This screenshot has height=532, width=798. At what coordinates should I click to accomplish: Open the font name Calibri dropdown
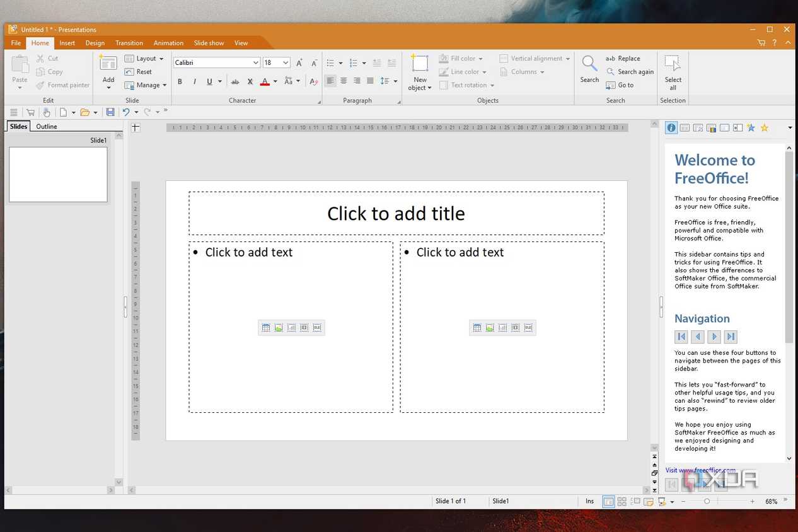tap(256, 62)
